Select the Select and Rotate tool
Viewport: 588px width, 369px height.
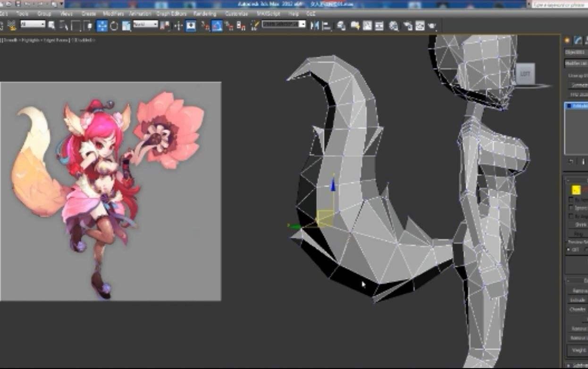[x=114, y=26]
